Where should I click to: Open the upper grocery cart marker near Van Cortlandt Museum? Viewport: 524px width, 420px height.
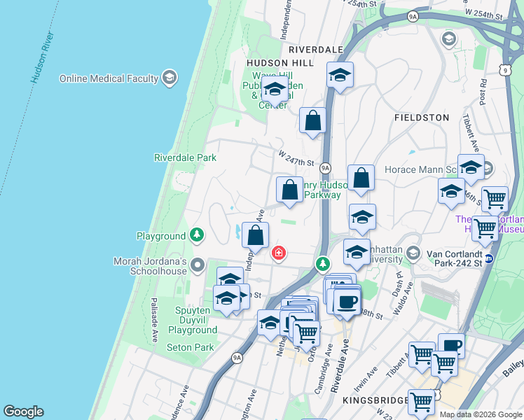(x=495, y=200)
